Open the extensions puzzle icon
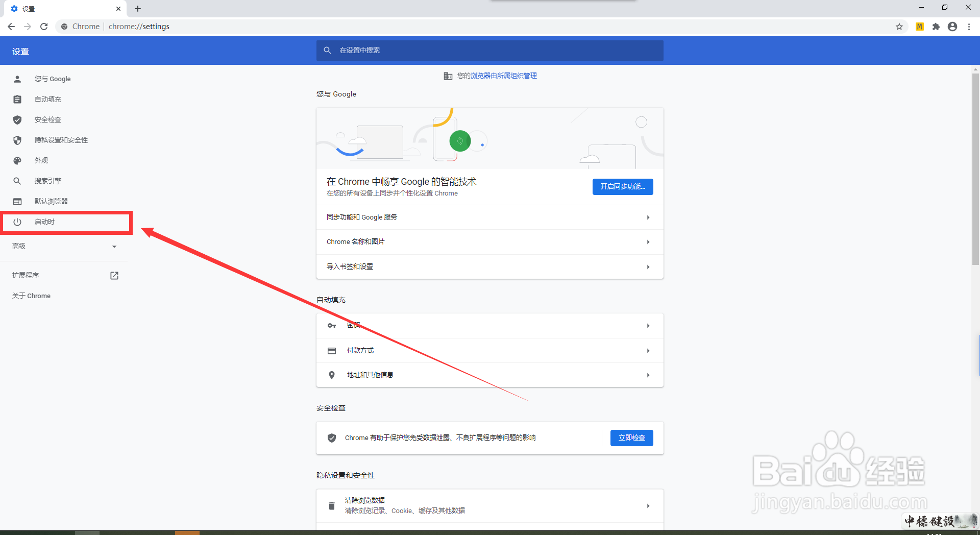 (x=936, y=27)
